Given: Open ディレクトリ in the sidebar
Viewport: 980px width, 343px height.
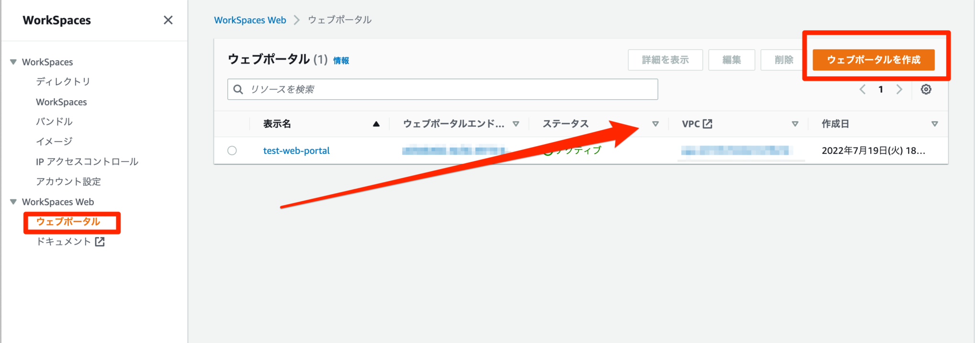Looking at the screenshot, I should (63, 82).
